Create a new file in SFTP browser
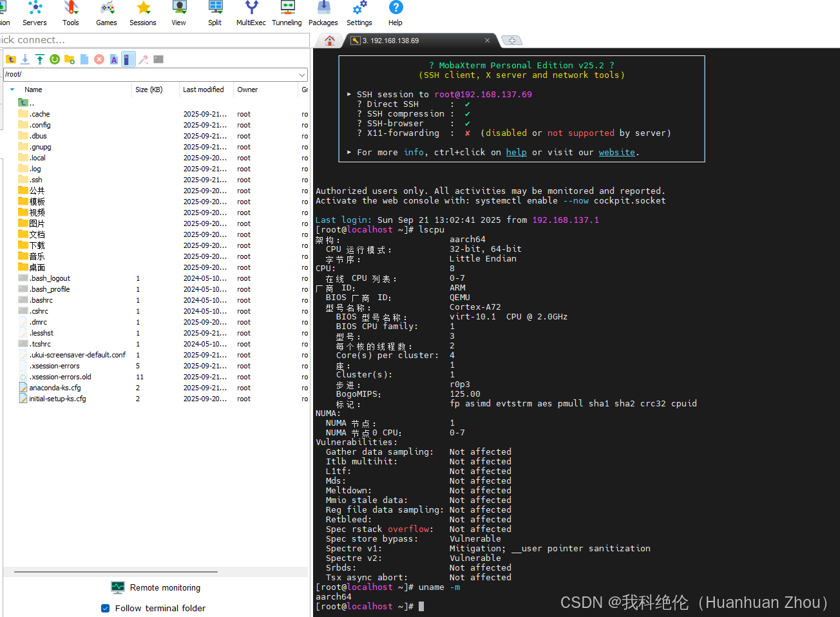Viewport: 840px width, 617px height. click(x=84, y=59)
